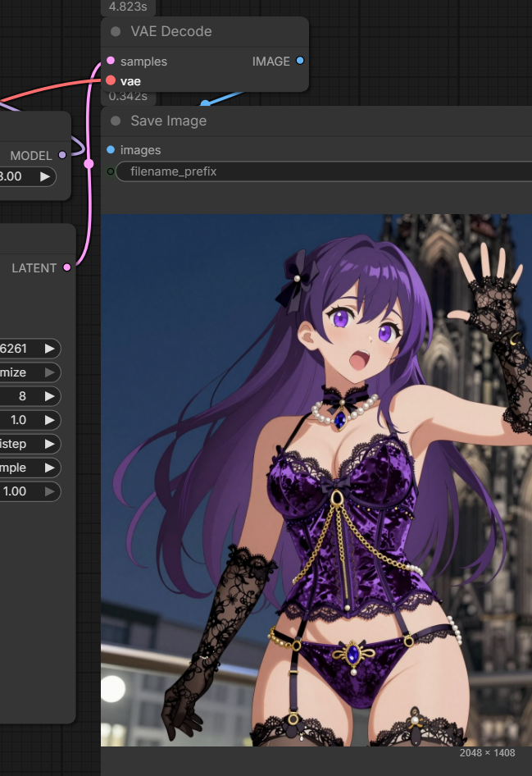Collapse the Save Image node
Image resolution: width=532 pixels, height=776 pixels.
[x=116, y=121]
